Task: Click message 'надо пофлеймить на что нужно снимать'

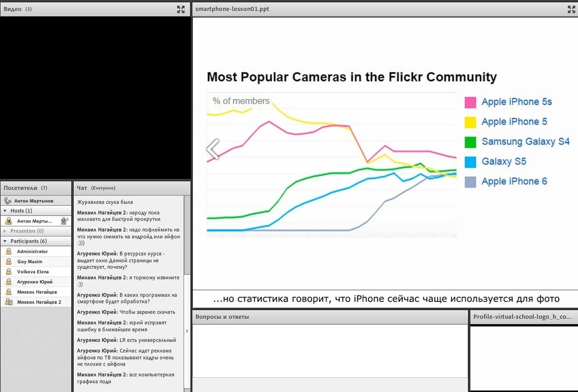Action: (128, 236)
